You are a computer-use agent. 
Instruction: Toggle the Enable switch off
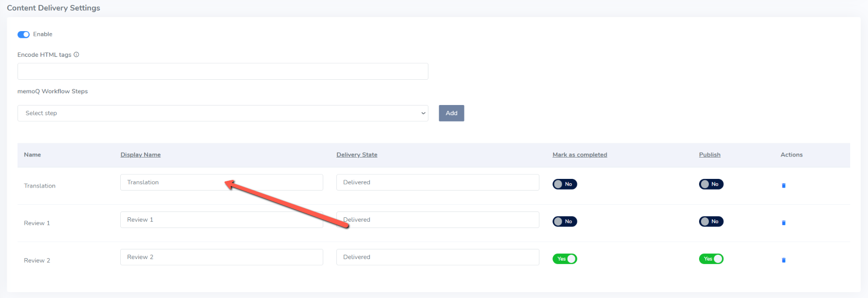coord(23,35)
